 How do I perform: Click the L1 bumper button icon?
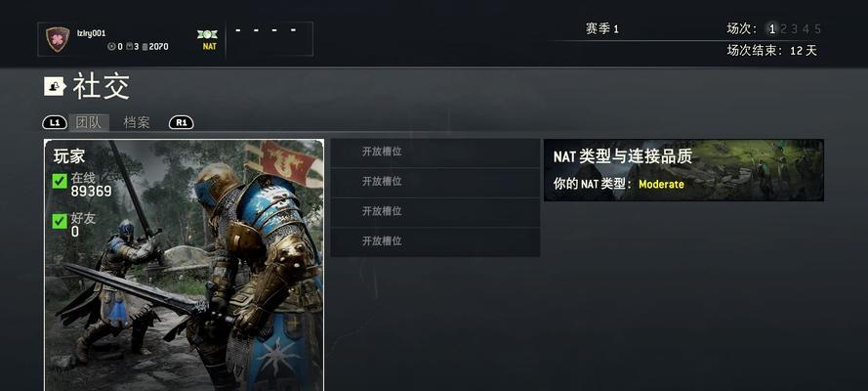click(55, 122)
